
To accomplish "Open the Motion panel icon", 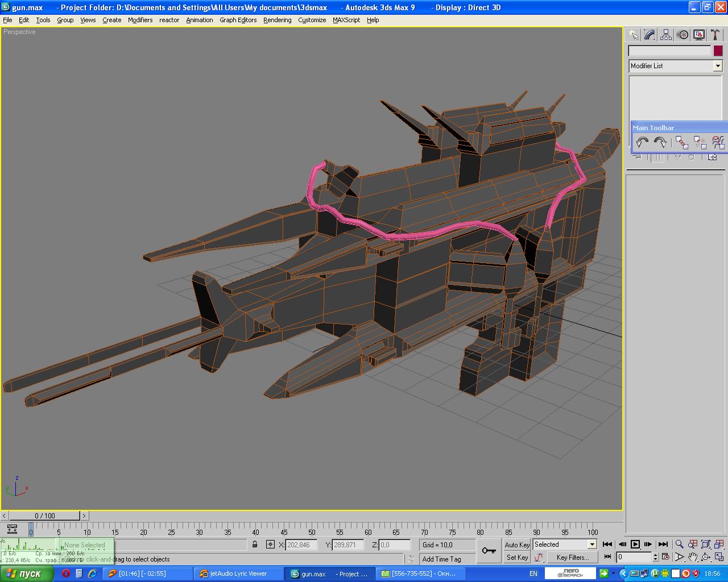I will point(682,35).
